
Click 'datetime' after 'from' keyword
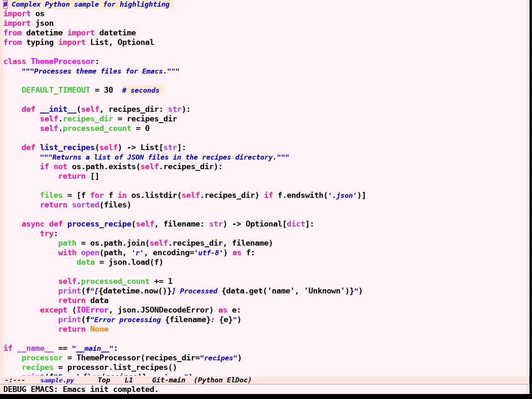tap(44, 33)
